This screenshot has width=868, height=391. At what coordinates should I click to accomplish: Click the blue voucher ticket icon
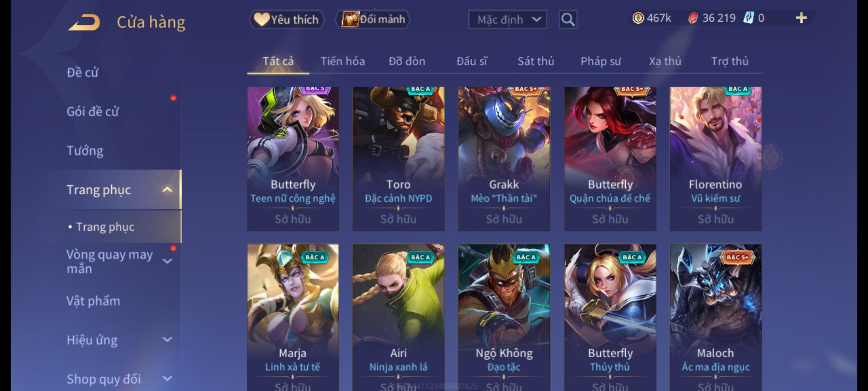click(748, 18)
